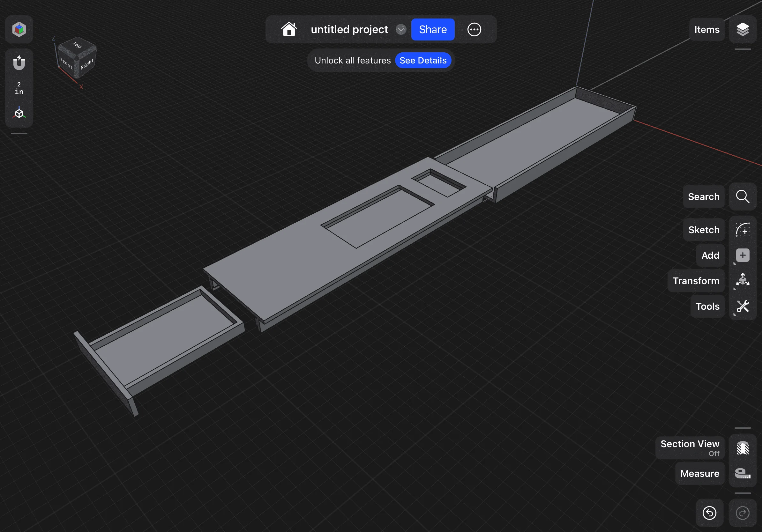Click the Share button
Screen dimensions: 762x532
pos(433,30)
